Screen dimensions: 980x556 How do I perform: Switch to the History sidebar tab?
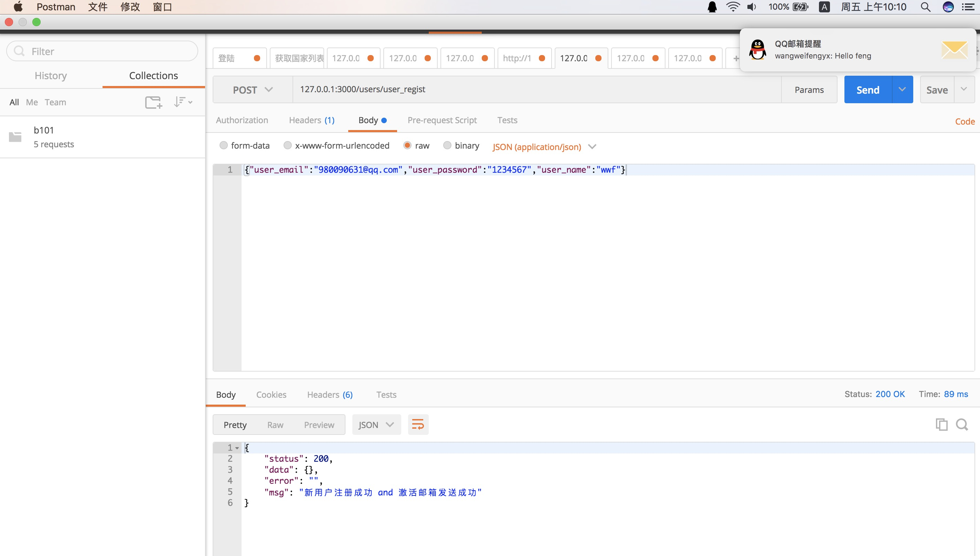click(51, 76)
